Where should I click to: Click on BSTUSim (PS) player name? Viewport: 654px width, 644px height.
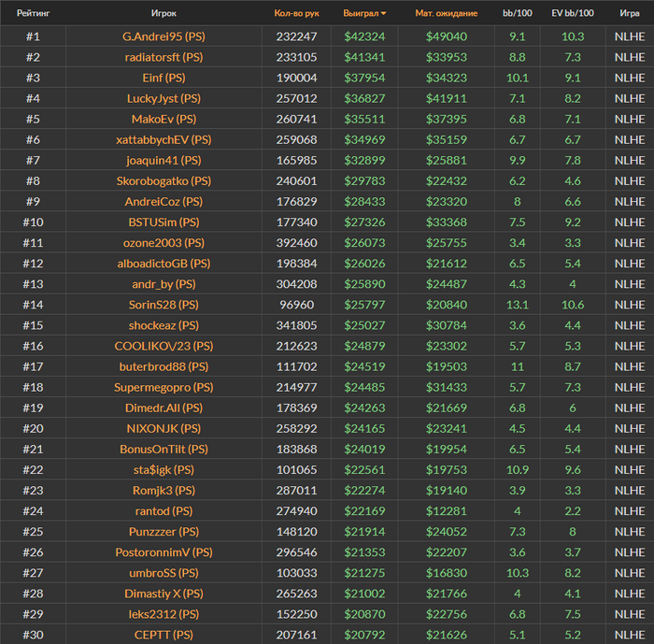pyautogui.click(x=163, y=222)
